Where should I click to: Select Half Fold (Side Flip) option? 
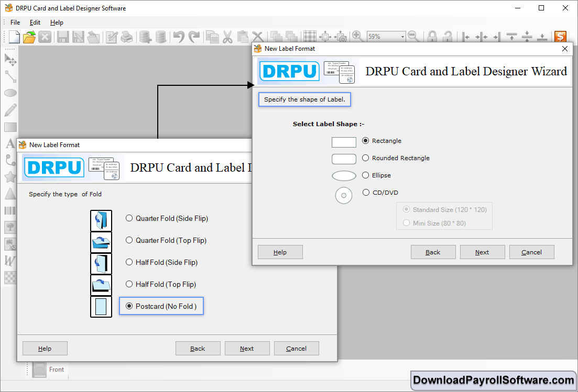162,262
